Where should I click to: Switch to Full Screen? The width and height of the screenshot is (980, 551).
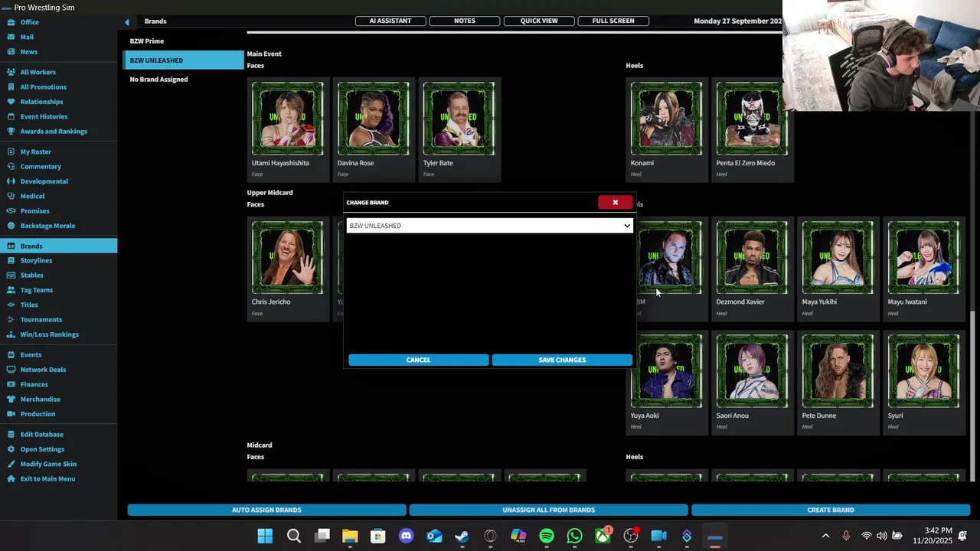click(613, 21)
